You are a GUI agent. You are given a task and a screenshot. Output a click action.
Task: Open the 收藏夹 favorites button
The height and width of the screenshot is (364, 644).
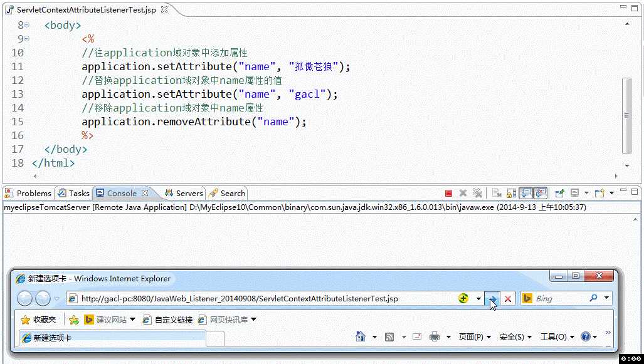(38, 320)
